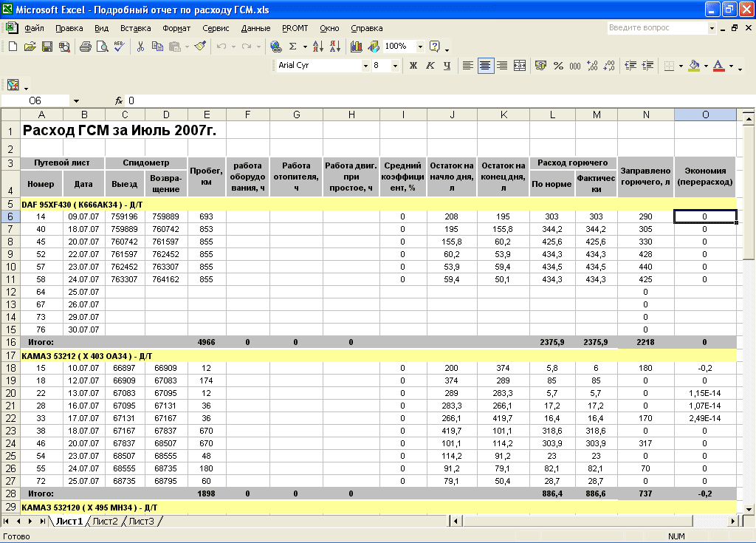Click the Format Painter brush
The height and width of the screenshot is (543, 756).
(200, 47)
